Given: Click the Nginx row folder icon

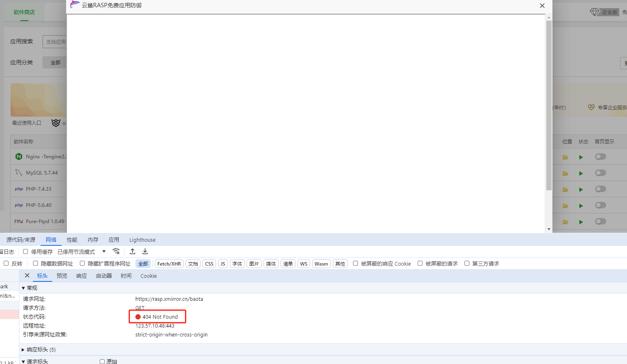Looking at the screenshot, I should pyautogui.click(x=565, y=157).
